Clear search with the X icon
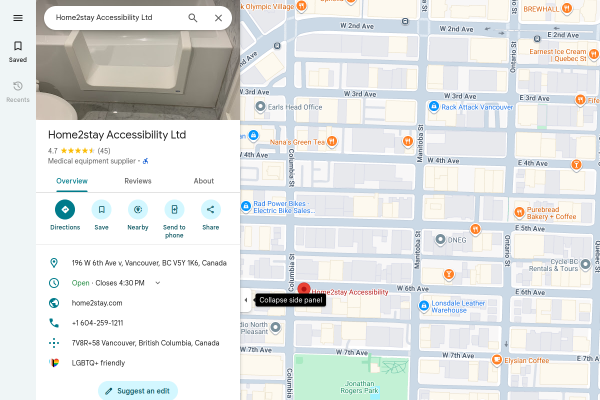Screen dimensions: 600x400 [x=218, y=18]
